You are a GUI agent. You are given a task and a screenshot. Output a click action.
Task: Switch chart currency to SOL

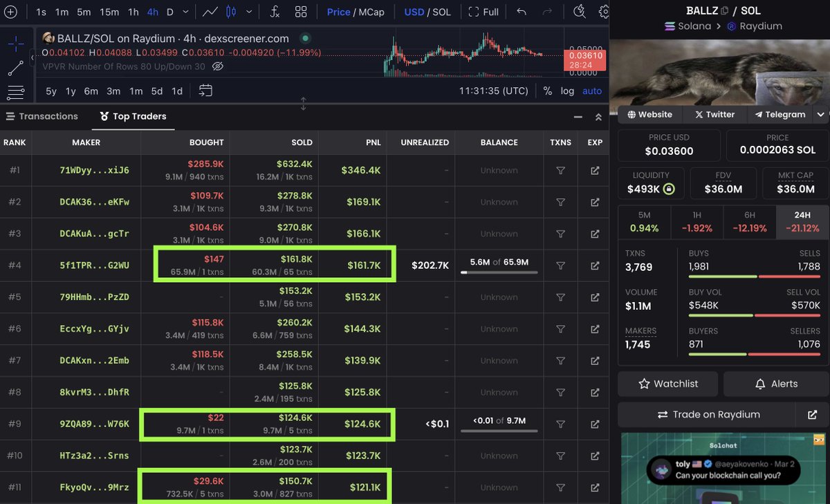(441, 12)
